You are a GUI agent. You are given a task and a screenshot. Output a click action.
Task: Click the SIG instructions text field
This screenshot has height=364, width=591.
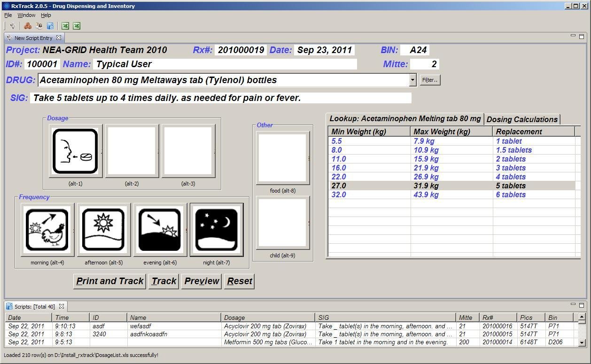click(x=221, y=98)
